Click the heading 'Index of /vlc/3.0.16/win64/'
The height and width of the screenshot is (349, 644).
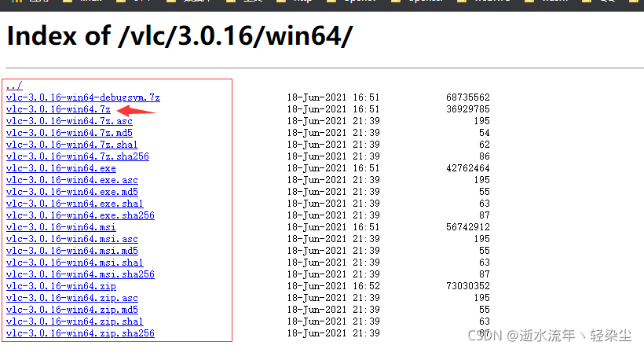(180, 36)
